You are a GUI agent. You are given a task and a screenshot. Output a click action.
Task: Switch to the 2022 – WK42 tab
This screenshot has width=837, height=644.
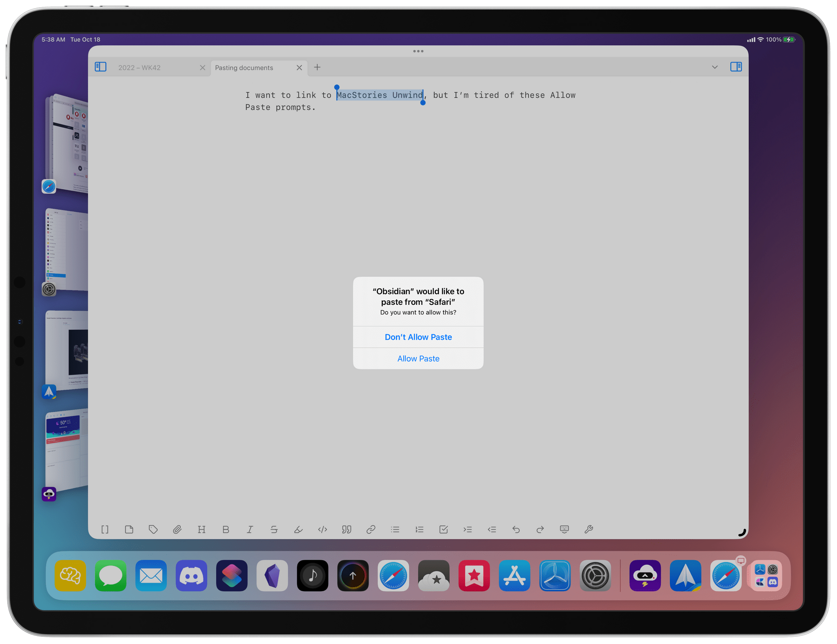click(139, 68)
